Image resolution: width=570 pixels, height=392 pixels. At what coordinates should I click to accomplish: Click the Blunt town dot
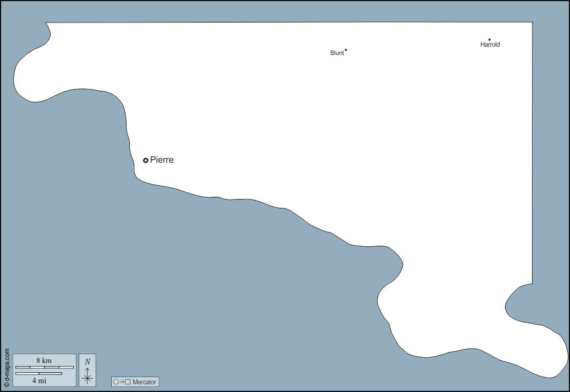click(346, 50)
